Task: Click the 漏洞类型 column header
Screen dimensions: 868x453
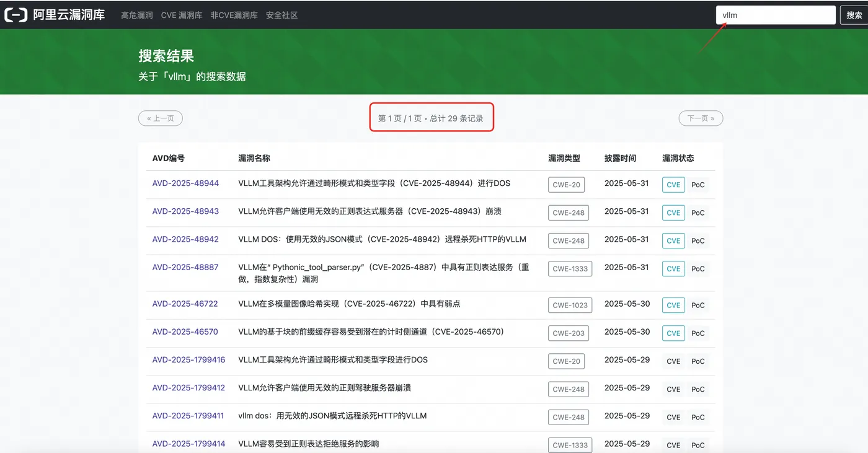Action: 564,158
